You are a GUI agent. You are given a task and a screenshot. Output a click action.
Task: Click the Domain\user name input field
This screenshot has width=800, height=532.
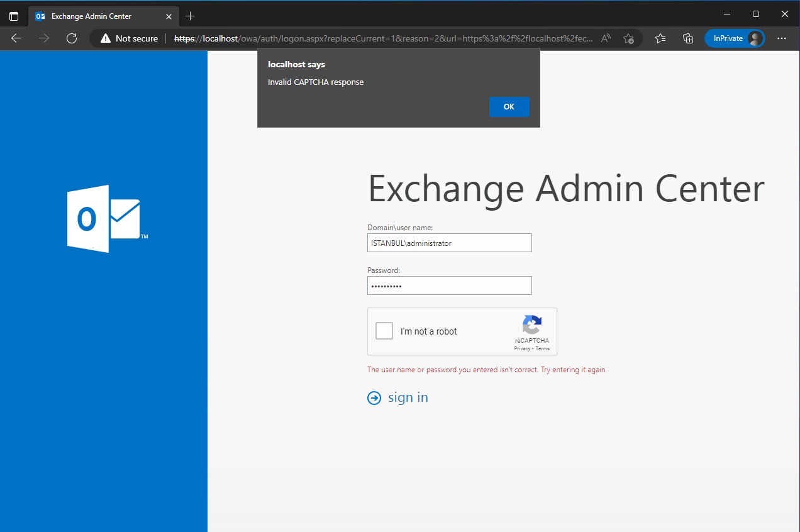tap(450, 243)
